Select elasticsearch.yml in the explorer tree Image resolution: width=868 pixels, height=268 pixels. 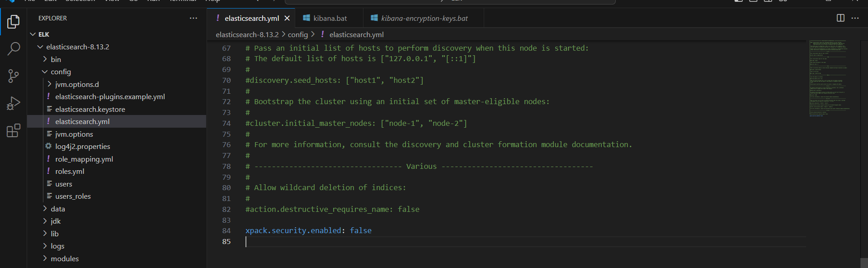(x=117, y=121)
